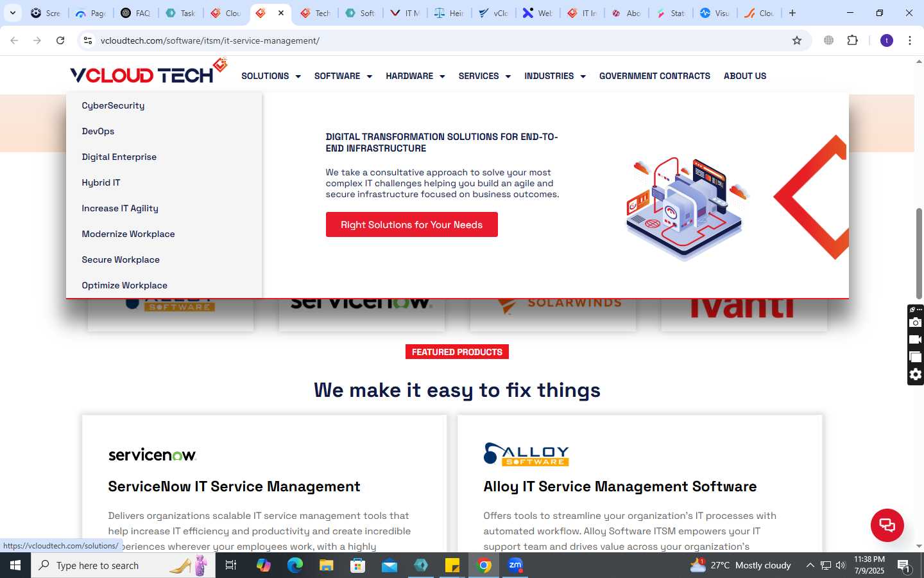924x578 pixels.
Task: Launch Microsoft Edge from taskbar
Action: point(295,565)
